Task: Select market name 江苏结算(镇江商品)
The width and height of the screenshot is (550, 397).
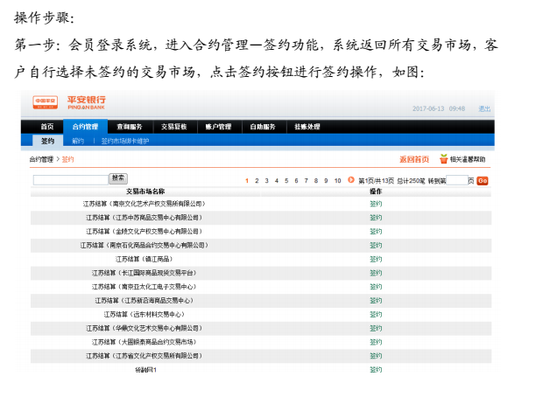Action: pyautogui.click(x=145, y=259)
